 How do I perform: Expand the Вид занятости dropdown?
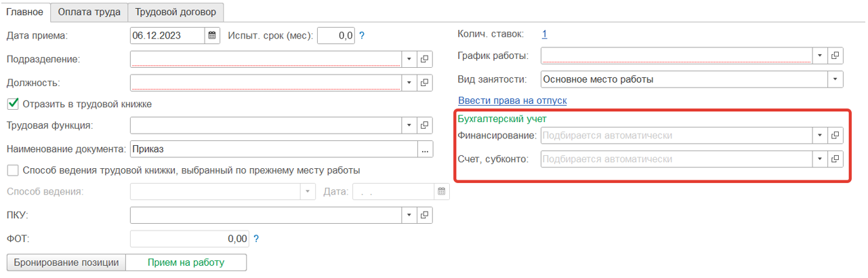click(835, 79)
